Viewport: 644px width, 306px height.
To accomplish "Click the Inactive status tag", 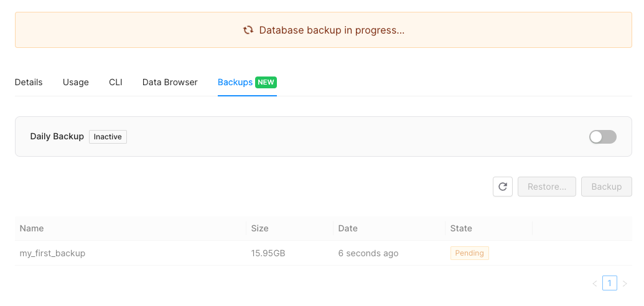I will [x=108, y=137].
